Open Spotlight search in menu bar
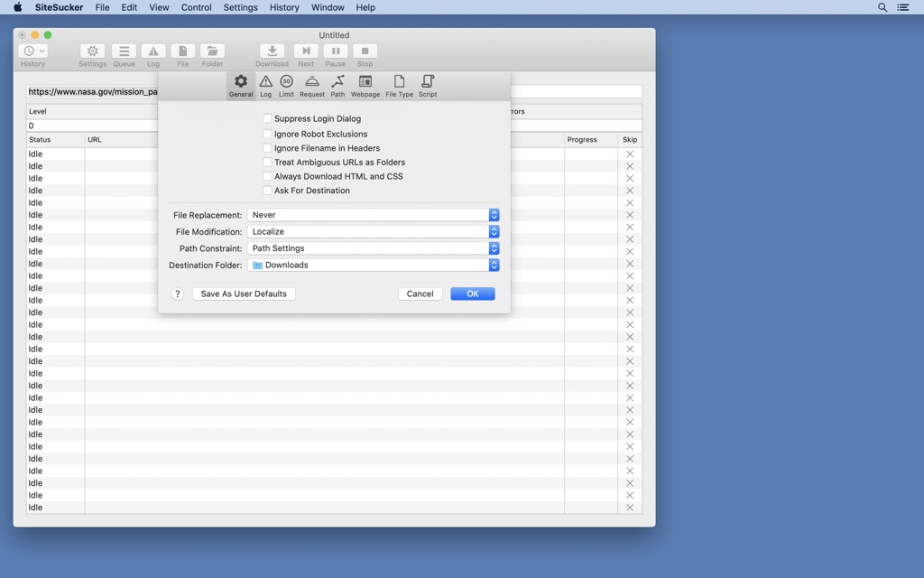924x578 pixels. click(882, 7)
